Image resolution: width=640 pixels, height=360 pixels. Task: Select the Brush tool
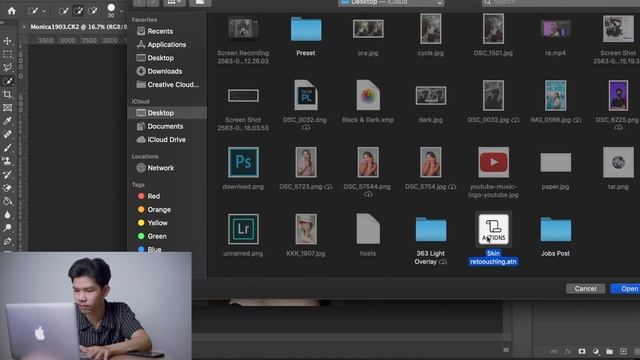point(7,147)
